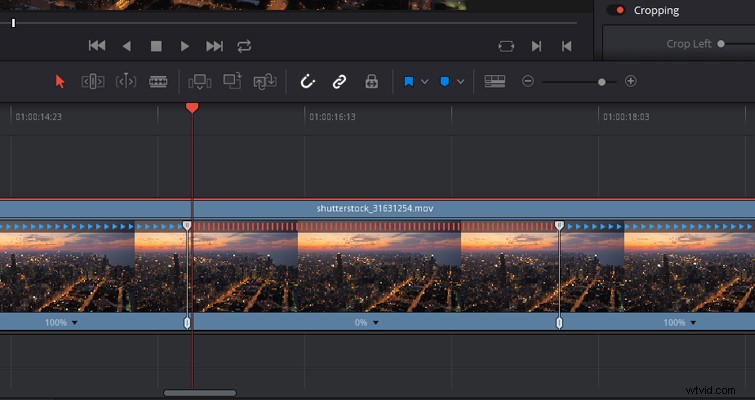Image resolution: width=755 pixels, height=400 pixels.
Task: Toggle the Cropping enable switch
Action: pyautogui.click(x=616, y=10)
